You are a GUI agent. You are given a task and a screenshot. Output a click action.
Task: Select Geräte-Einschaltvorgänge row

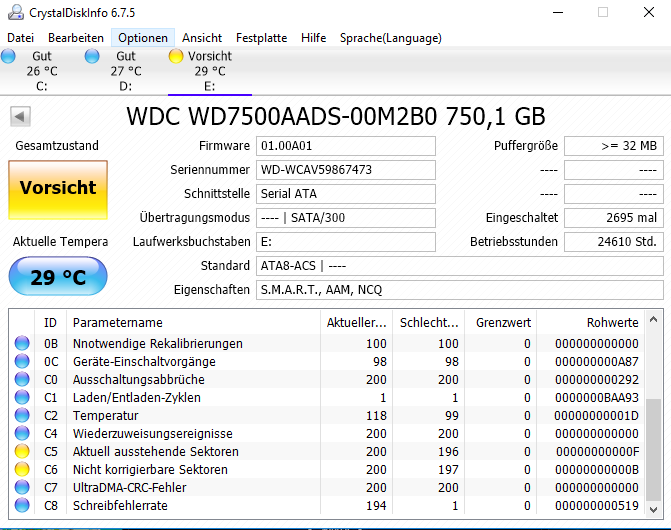coord(327,361)
